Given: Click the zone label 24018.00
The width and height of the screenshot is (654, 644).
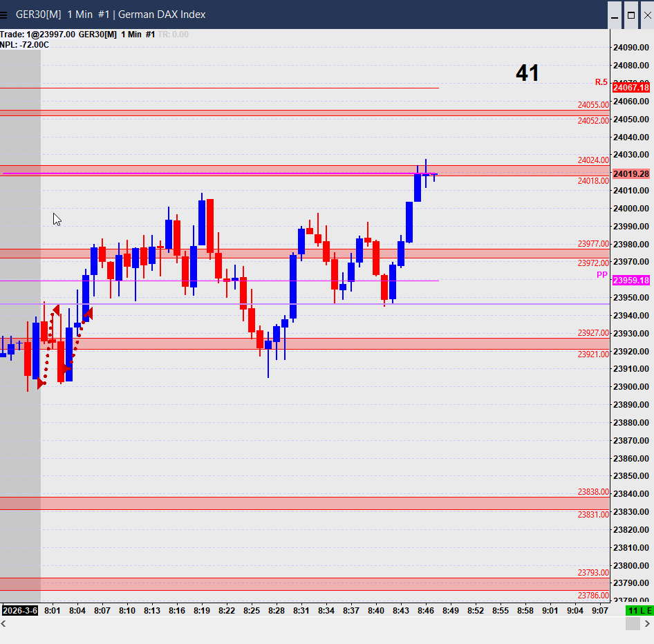Looking at the screenshot, I should click(593, 181).
